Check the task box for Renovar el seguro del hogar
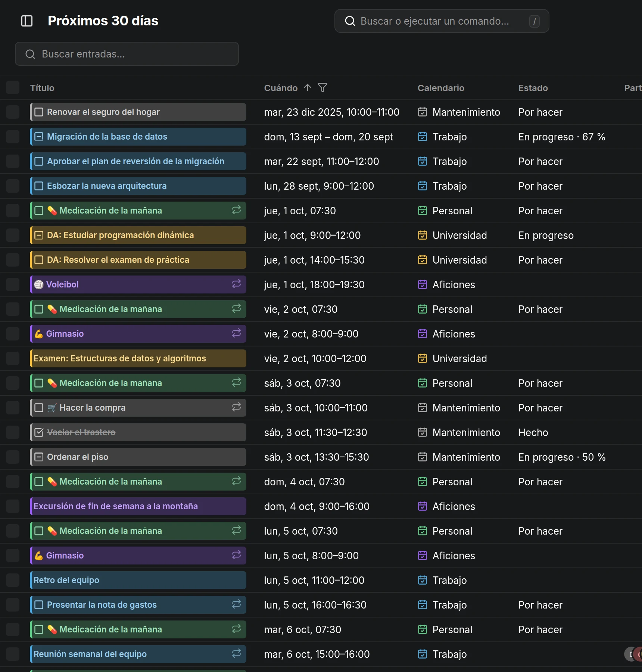The height and width of the screenshot is (672, 642). [39, 112]
